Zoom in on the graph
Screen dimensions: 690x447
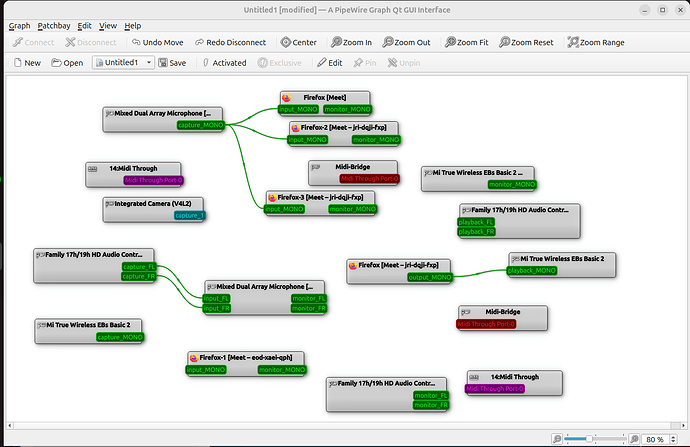point(352,42)
